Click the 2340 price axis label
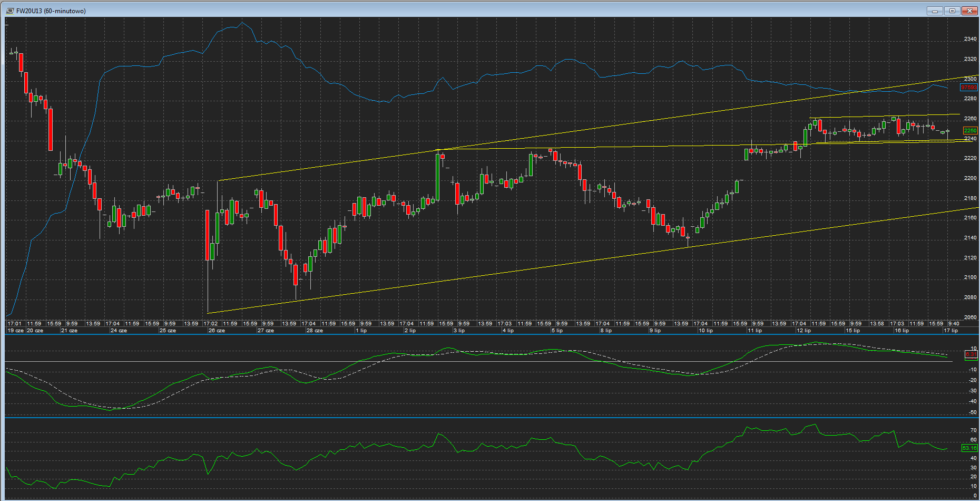Viewport: 980px width, 501px height. pyautogui.click(x=970, y=39)
